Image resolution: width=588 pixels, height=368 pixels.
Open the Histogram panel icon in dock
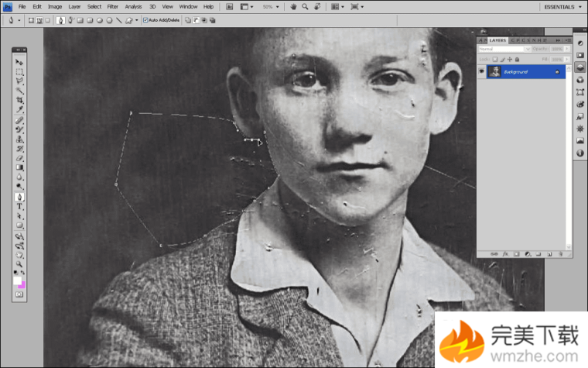[x=580, y=141]
